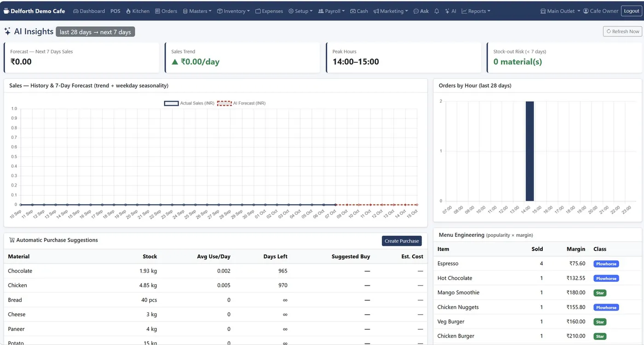
Task: Click the Peak Hours value 14:00–15:00
Action: pos(356,62)
